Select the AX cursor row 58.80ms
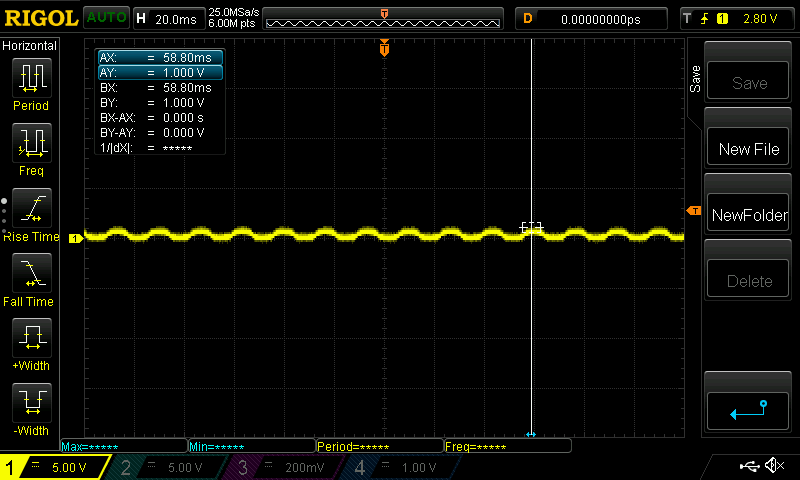The image size is (800, 480). pos(159,59)
